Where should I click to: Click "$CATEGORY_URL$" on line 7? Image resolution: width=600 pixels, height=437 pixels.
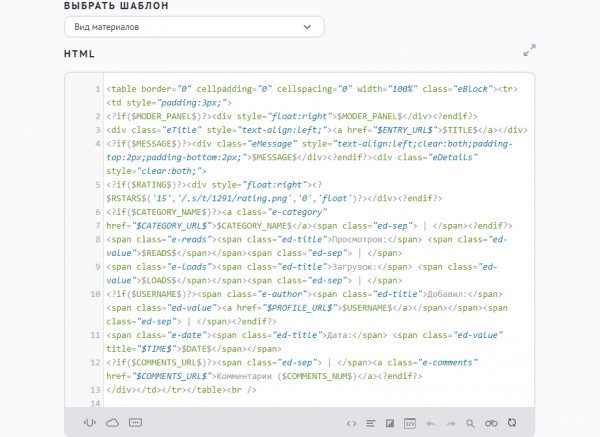(x=172, y=226)
